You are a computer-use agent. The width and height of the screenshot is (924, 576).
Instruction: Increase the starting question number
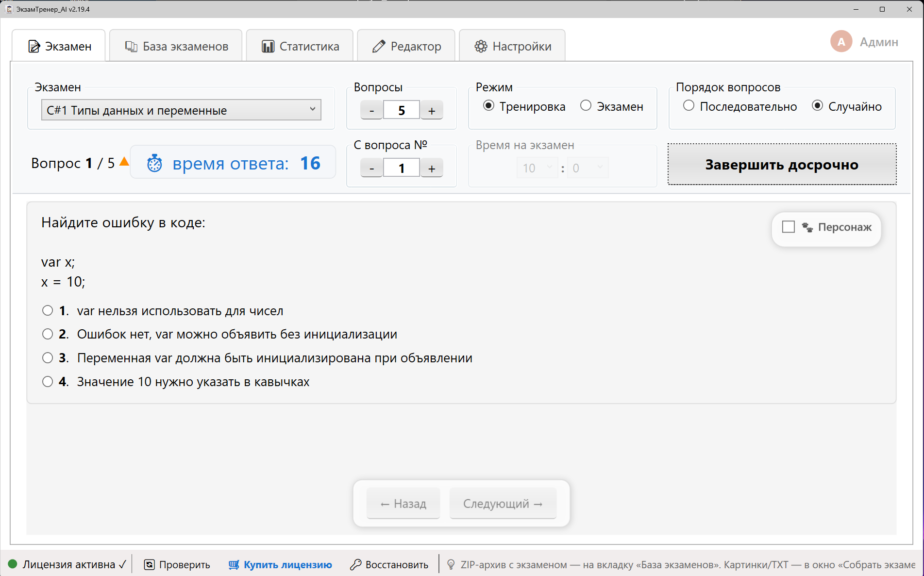point(432,168)
